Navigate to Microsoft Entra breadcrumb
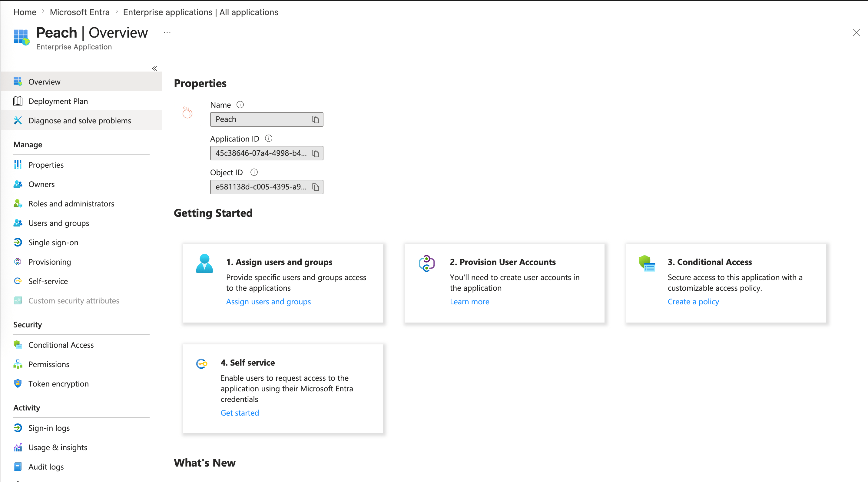The image size is (868, 482). coord(80,12)
